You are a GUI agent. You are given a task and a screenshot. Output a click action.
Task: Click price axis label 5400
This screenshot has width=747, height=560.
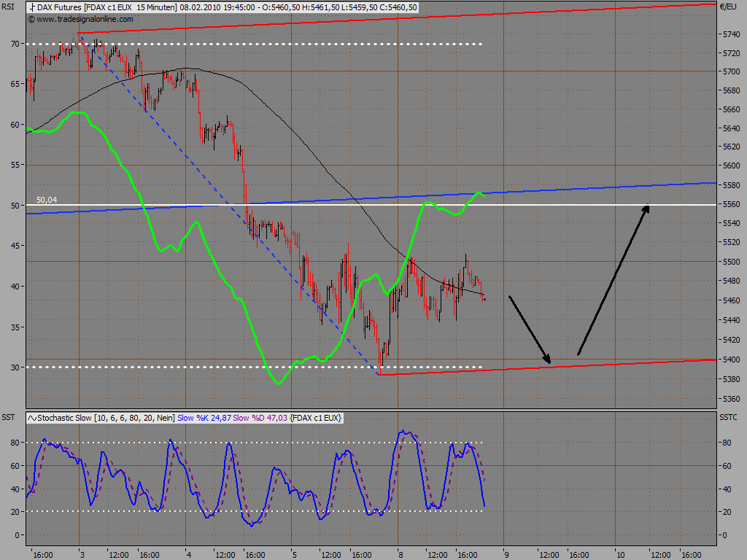pos(731,359)
